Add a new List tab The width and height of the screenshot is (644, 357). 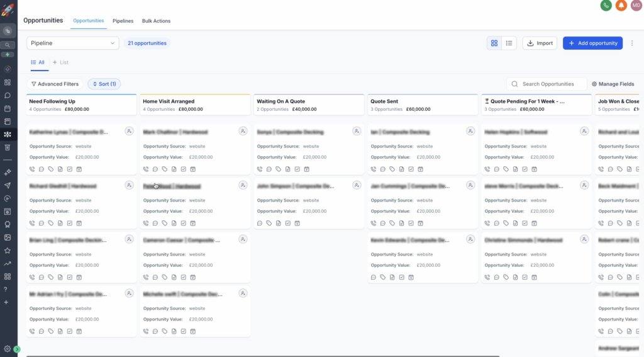60,62
